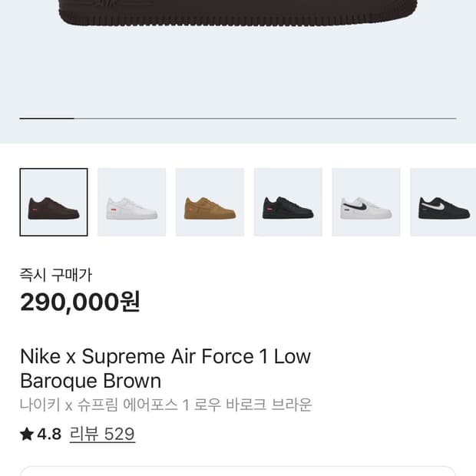View the white shoe with black swoosh
Viewport: 476px width, 476px height.
click(365, 203)
